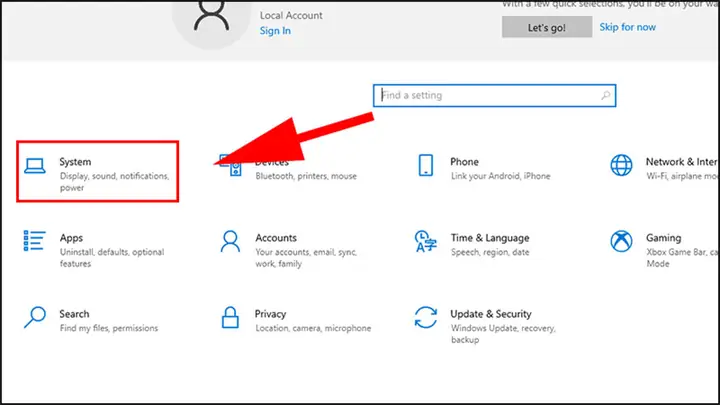
Task: Click the Skip for now link
Action: pos(627,27)
